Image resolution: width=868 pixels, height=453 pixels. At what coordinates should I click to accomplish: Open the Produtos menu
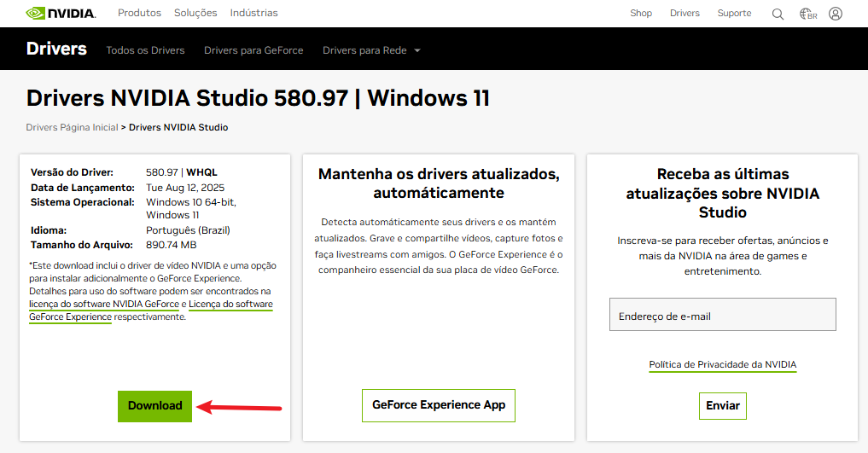[x=139, y=13]
